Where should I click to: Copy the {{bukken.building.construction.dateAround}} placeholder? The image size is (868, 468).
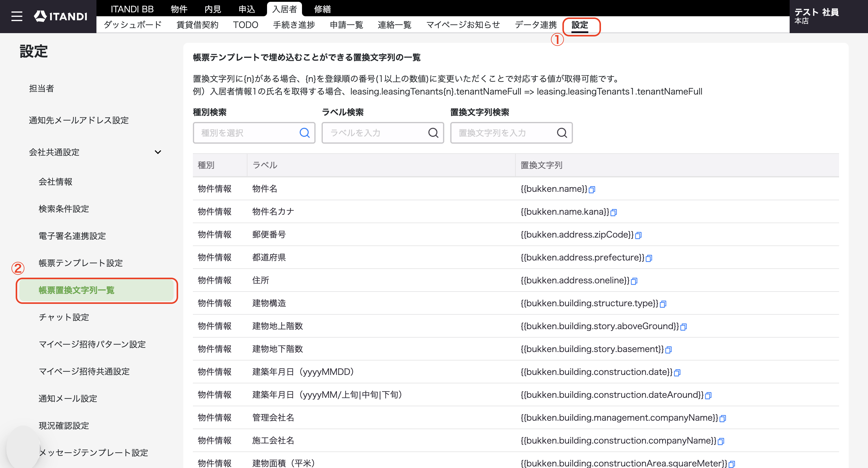click(708, 396)
